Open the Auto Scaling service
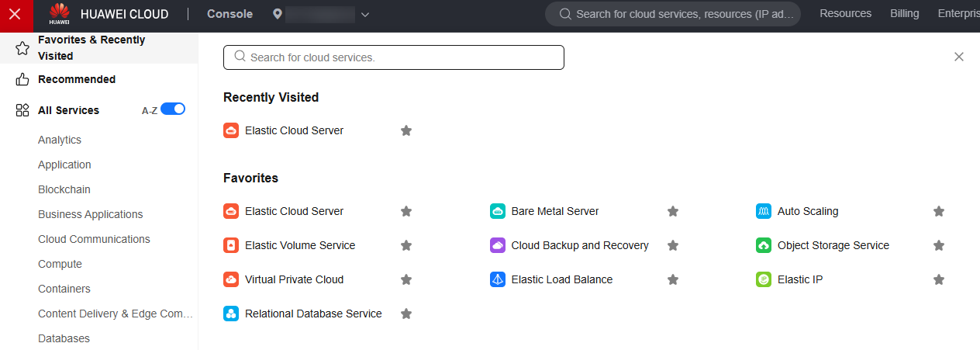 pyautogui.click(x=808, y=211)
